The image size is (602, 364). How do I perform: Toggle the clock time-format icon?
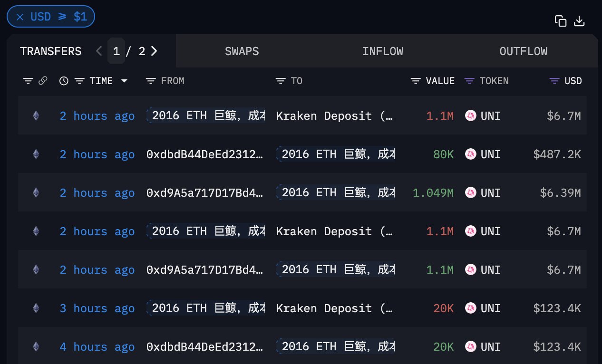(x=64, y=81)
